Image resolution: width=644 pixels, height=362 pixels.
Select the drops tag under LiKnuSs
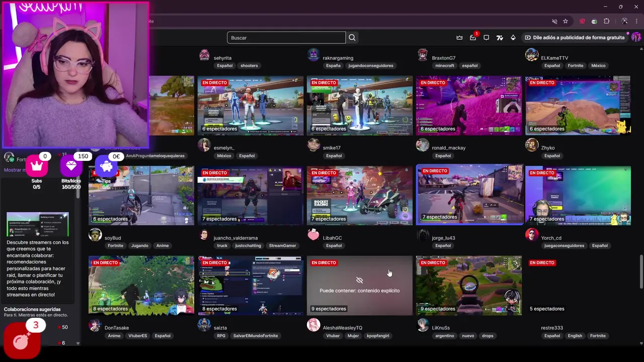tap(488, 335)
